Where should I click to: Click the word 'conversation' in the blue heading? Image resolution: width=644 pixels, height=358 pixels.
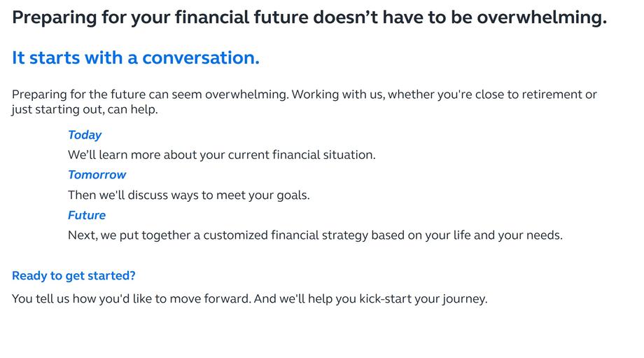[x=201, y=57]
